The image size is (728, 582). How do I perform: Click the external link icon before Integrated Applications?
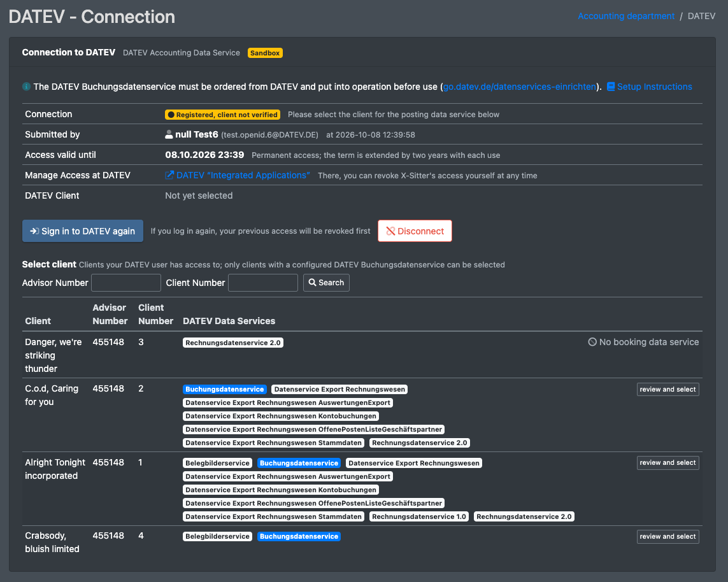coord(169,175)
